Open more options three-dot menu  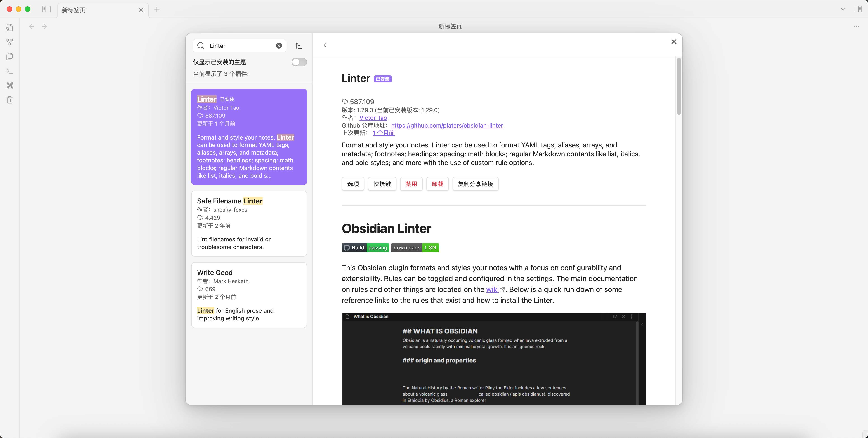(x=856, y=26)
